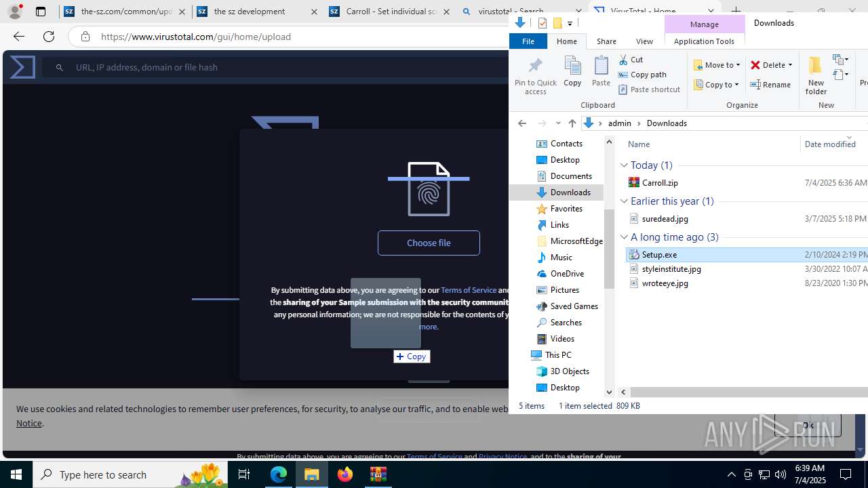Viewport: 868px width, 488px height.
Task: Switch to the View ribbon tab
Action: pos(644,41)
